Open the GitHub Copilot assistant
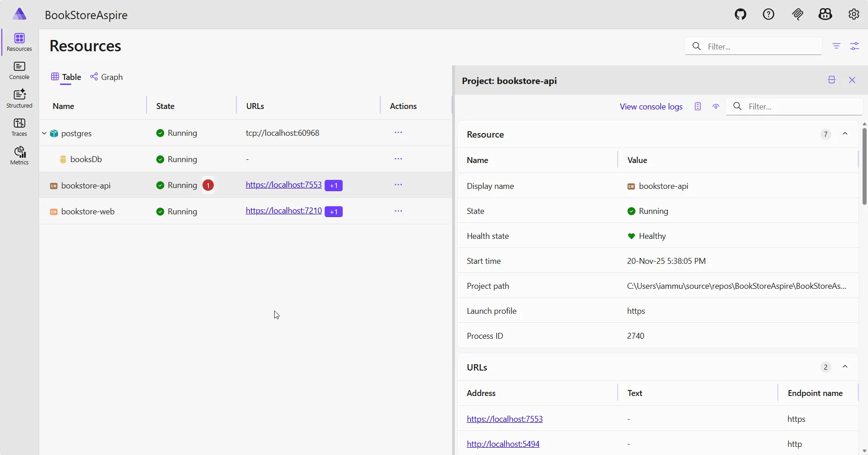The image size is (868, 455). click(x=825, y=14)
